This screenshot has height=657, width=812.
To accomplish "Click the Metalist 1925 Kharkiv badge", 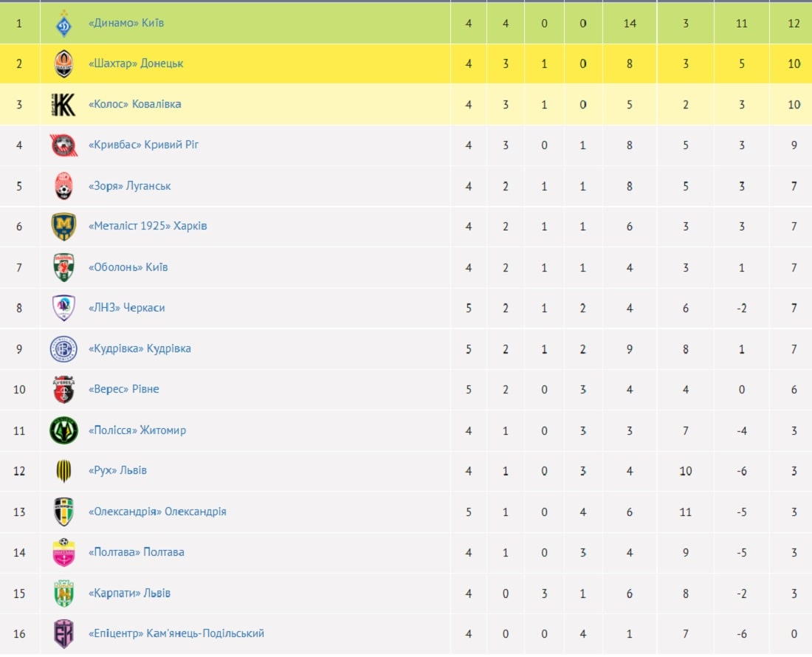I will (x=63, y=227).
